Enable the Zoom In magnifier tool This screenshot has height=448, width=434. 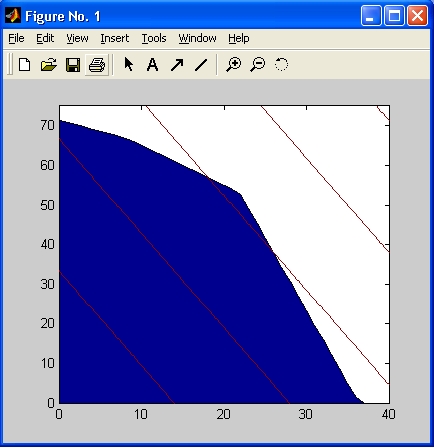click(233, 64)
